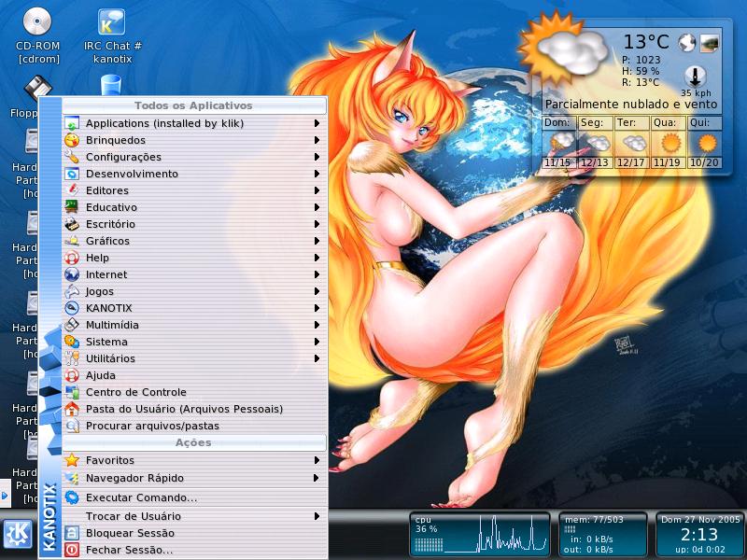The width and height of the screenshot is (747, 560).
Task: Choose Bloquear Sessão
Action: 194,533
